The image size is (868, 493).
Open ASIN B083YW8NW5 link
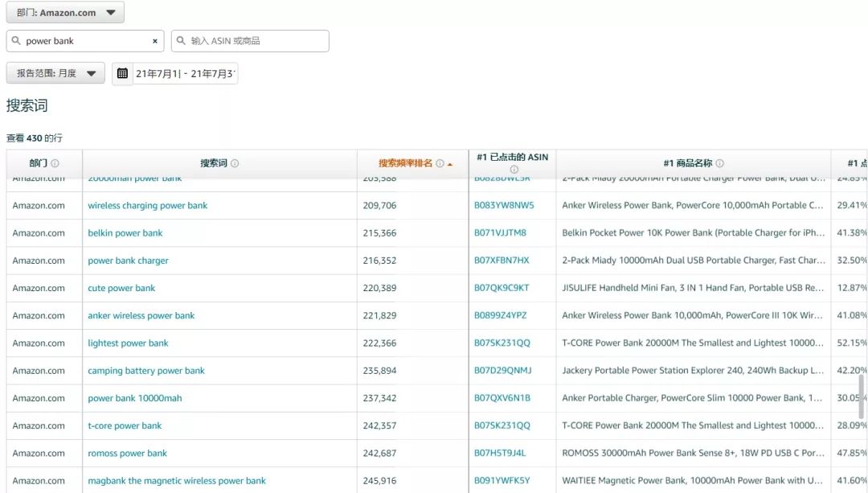pos(504,205)
